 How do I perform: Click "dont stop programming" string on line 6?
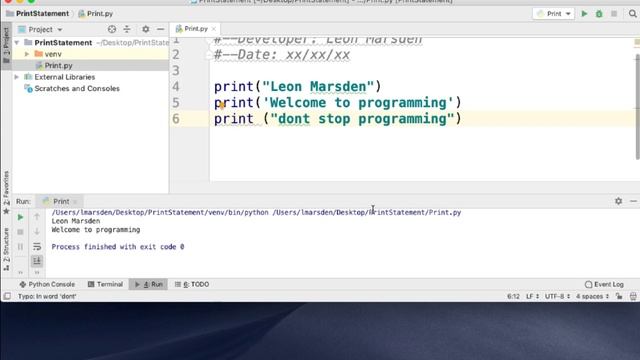(x=362, y=119)
